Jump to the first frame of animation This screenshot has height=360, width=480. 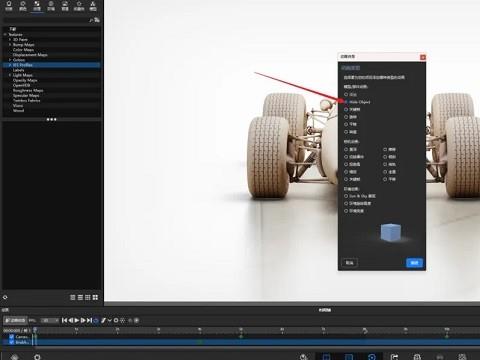click(64, 320)
